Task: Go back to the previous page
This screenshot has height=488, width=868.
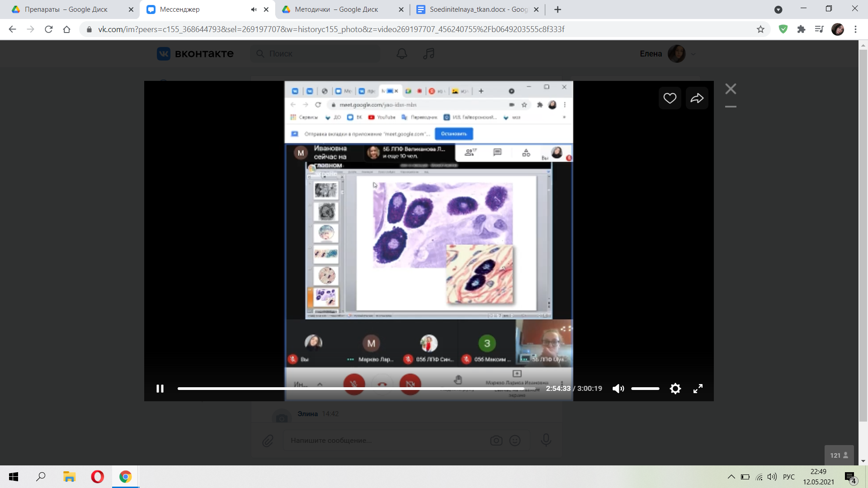Action: pyautogui.click(x=12, y=29)
